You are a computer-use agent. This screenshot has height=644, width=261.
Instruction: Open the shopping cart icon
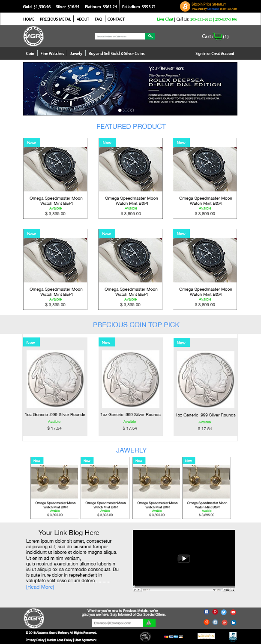(x=217, y=36)
